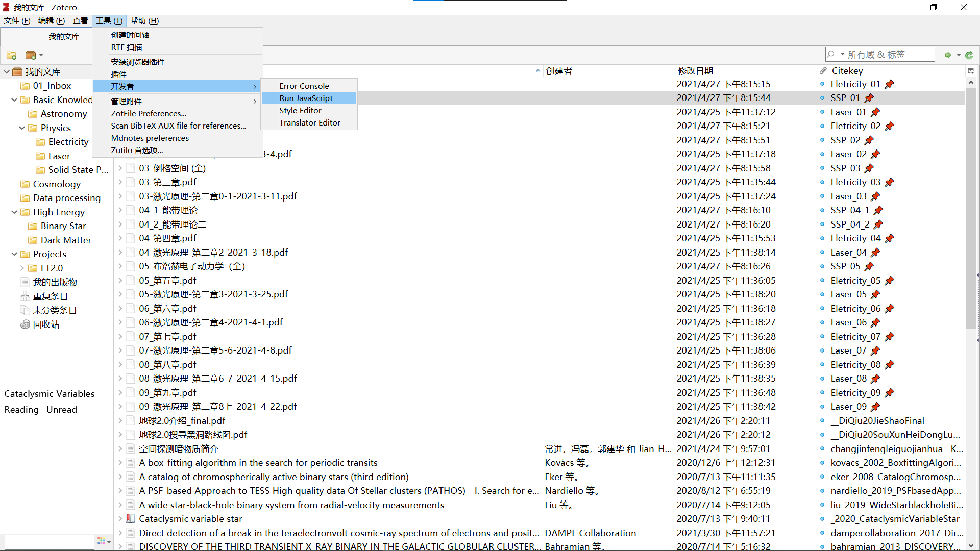Image resolution: width=980 pixels, height=551 pixels.
Task: Click the Unread tag in tag pane
Action: click(x=62, y=410)
